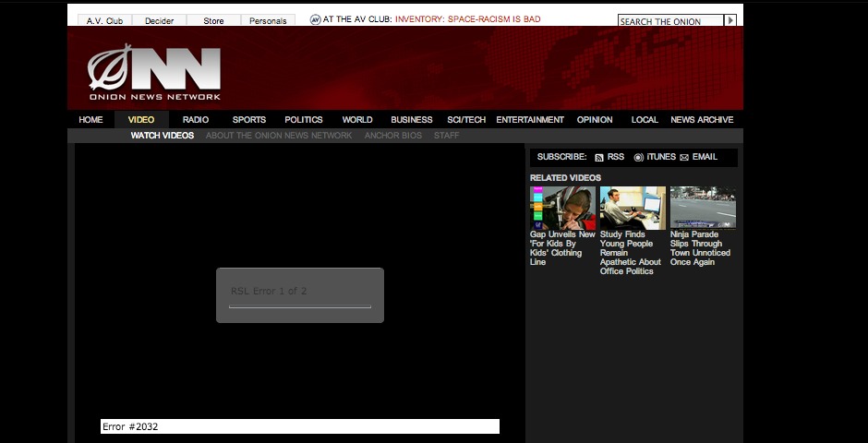Switch to the A.V. Club tab

click(x=104, y=20)
